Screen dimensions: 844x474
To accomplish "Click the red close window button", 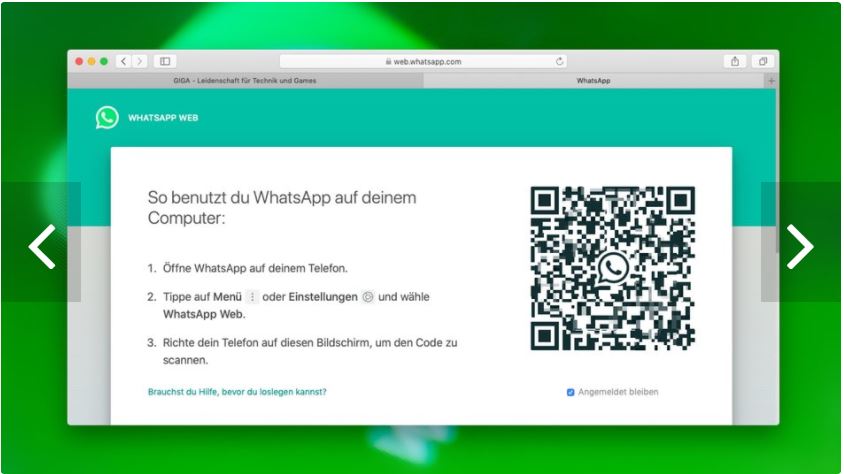I will click(79, 61).
